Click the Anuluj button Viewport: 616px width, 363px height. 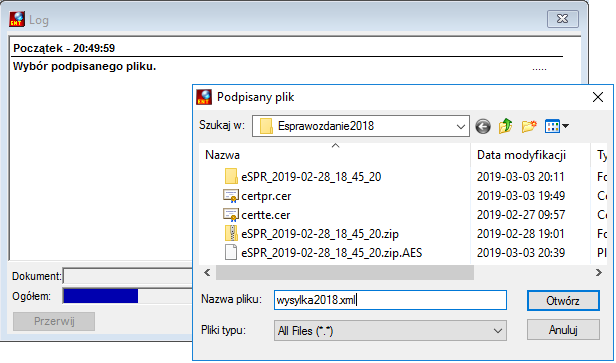[x=563, y=330]
